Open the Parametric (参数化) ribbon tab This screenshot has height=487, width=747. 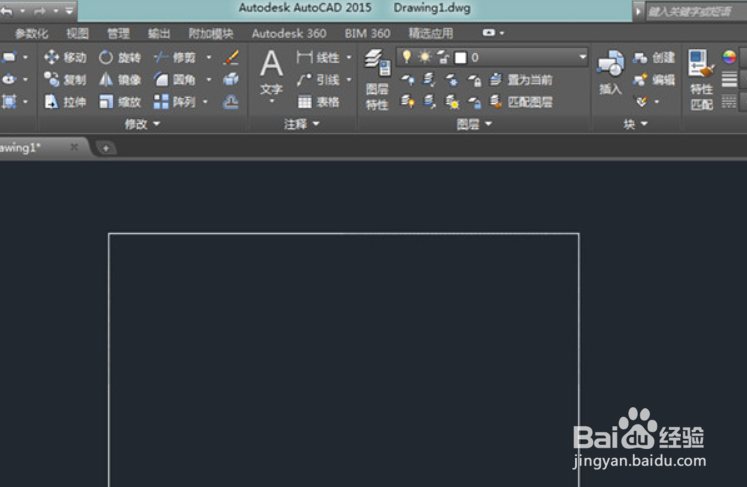tap(31, 33)
